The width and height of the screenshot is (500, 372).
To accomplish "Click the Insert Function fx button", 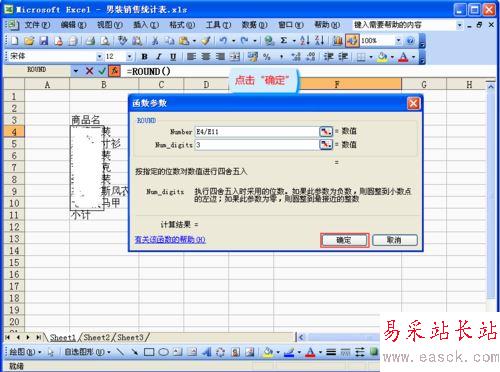I will 115,71.
